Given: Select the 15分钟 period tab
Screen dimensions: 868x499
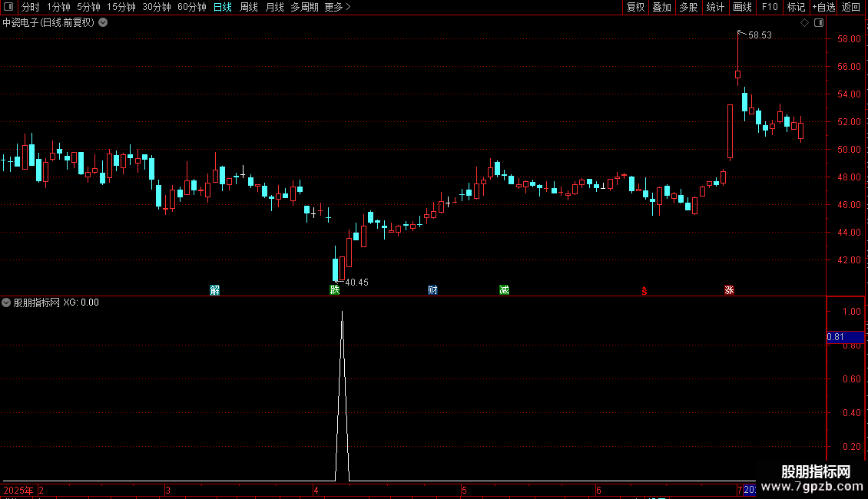Looking at the screenshot, I should 121,7.
